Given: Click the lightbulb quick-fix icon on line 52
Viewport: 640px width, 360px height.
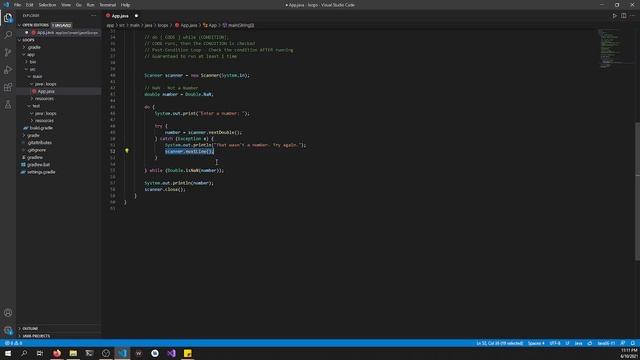Looking at the screenshot, I should [x=127, y=151].
